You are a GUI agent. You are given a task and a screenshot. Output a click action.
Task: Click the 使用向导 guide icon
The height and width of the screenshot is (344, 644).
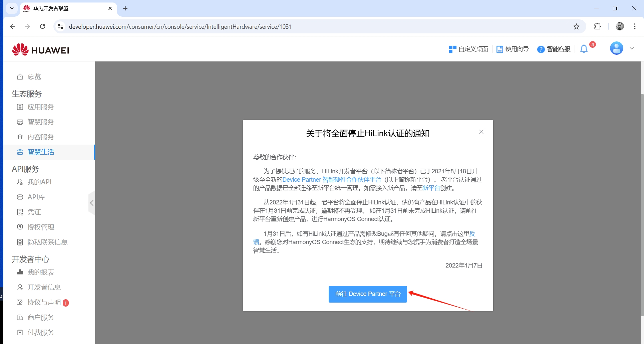coord(500,49)
